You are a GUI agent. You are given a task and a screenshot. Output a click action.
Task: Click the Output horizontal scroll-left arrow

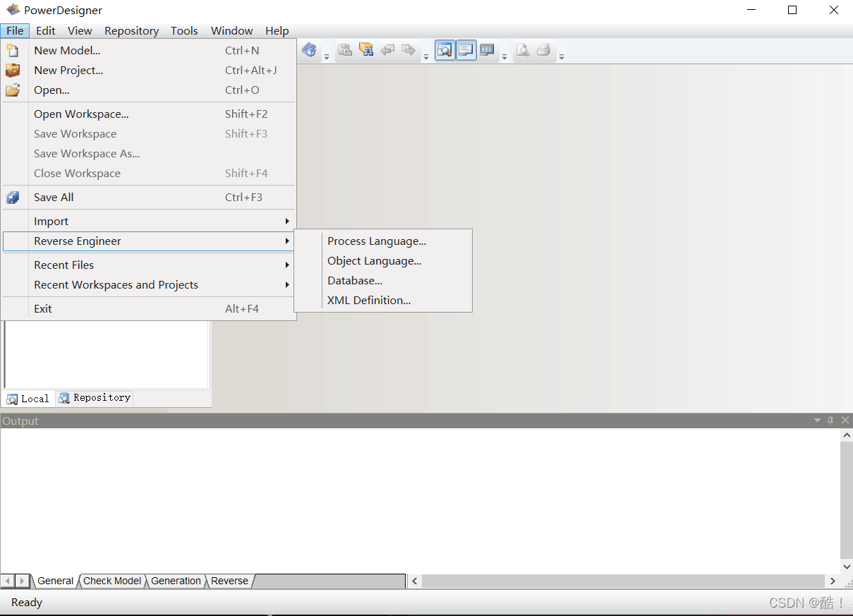415,581
